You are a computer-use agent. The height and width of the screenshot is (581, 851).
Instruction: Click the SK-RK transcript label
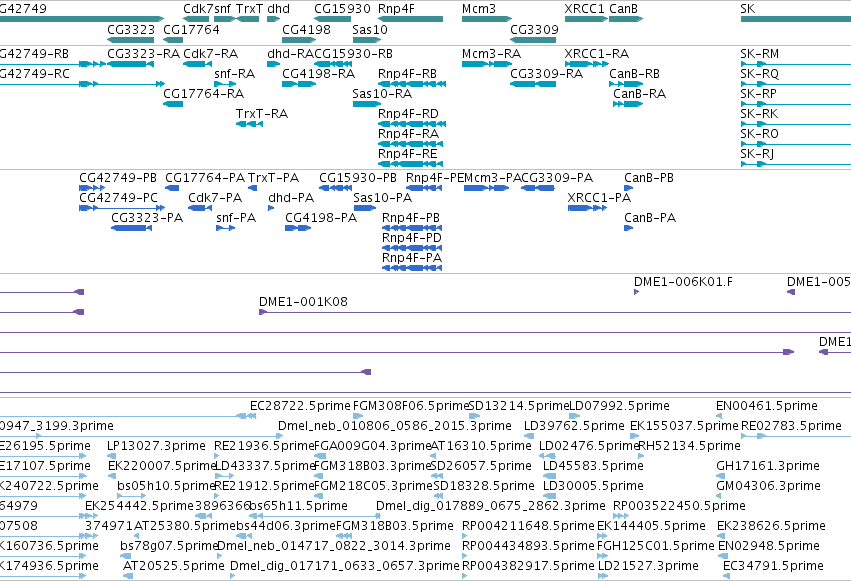(759, 114)
